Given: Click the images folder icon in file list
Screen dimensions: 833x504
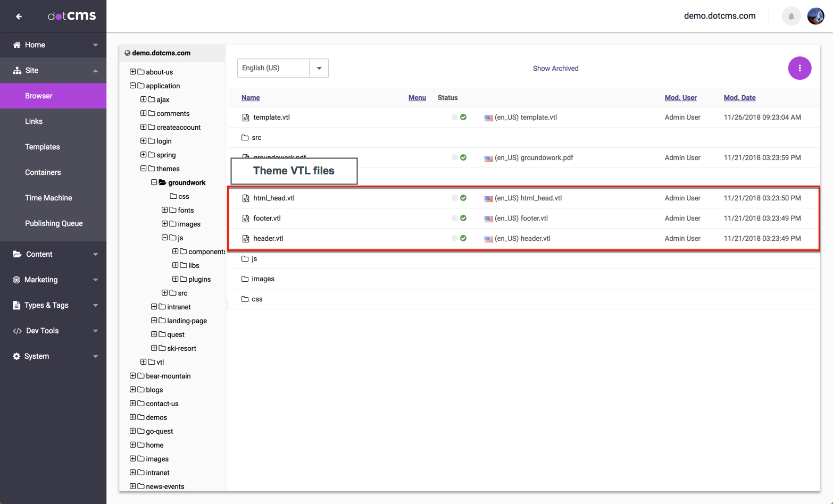Looking at the screenshot, I should (x=245, y=279).
